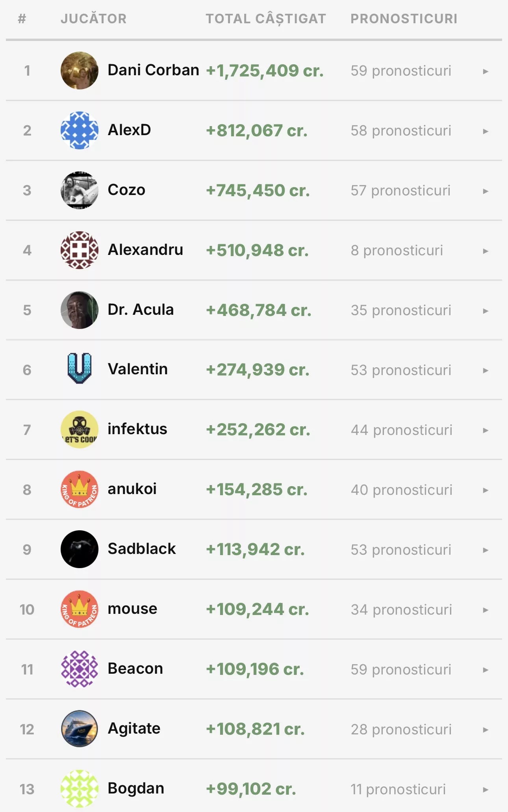Click the Jucător column header
Viewport: 508px width, 812px height.
coord(94,19)
